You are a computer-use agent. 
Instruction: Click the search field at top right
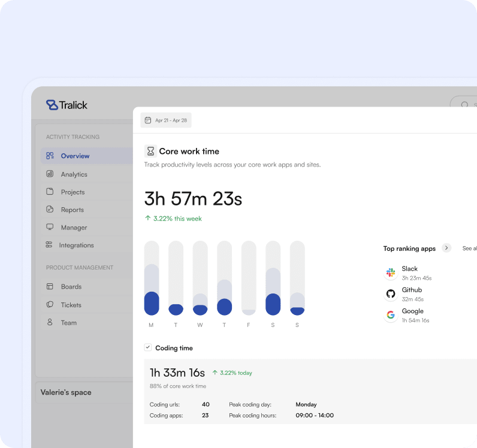[464, 105]
